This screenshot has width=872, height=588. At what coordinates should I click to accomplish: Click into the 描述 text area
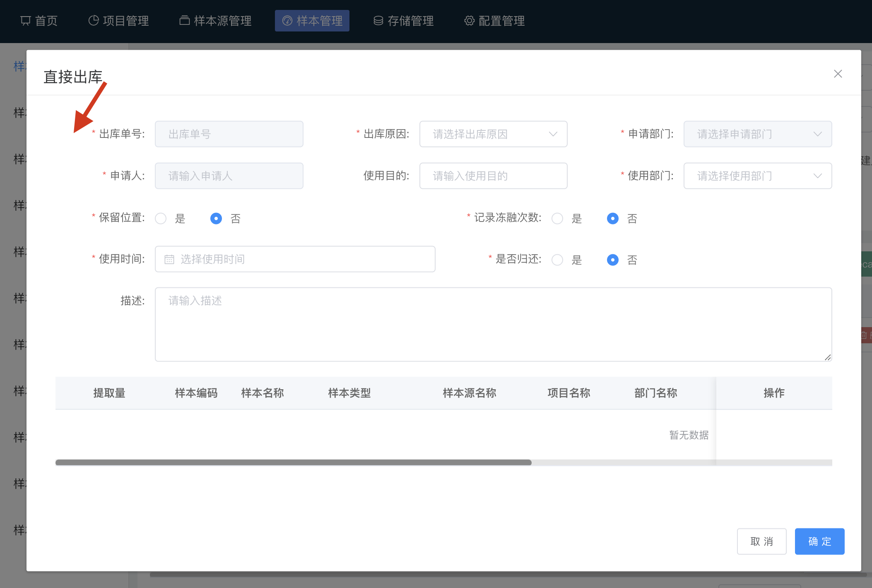pyautogui.click(x=493, y=324)
